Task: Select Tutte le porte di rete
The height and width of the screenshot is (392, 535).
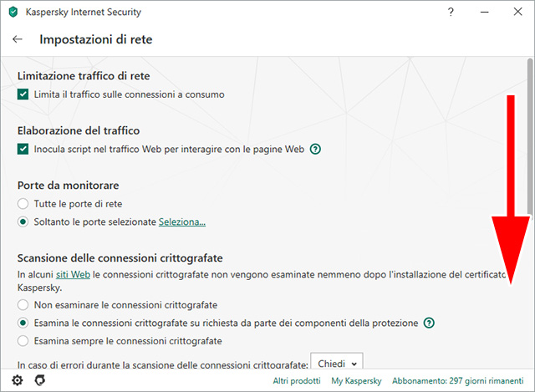Action: [23, 204]
